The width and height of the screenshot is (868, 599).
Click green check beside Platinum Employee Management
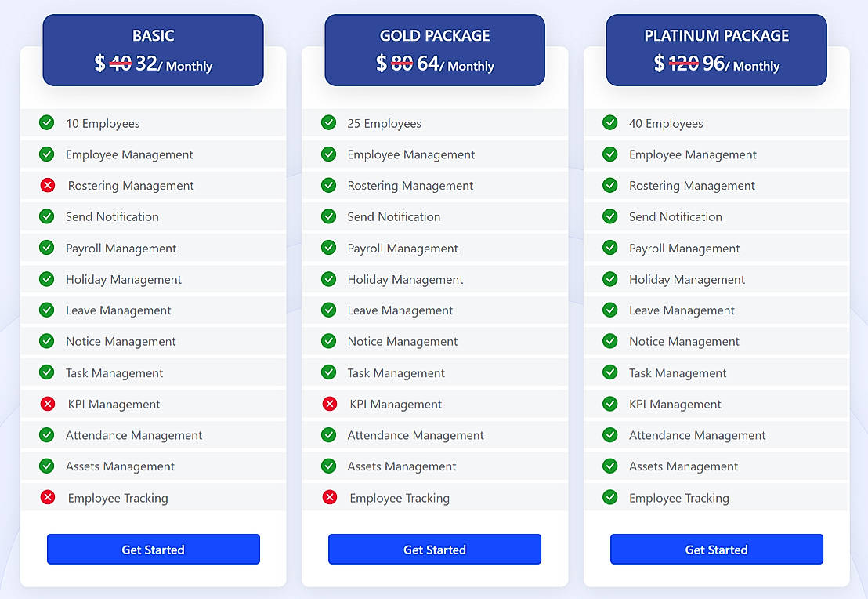coord(610,154)
